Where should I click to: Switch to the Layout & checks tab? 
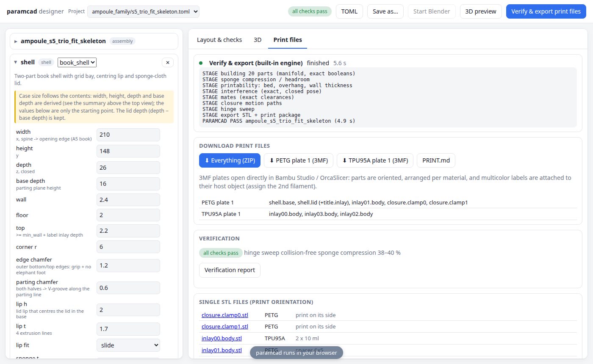click(219, 40)
